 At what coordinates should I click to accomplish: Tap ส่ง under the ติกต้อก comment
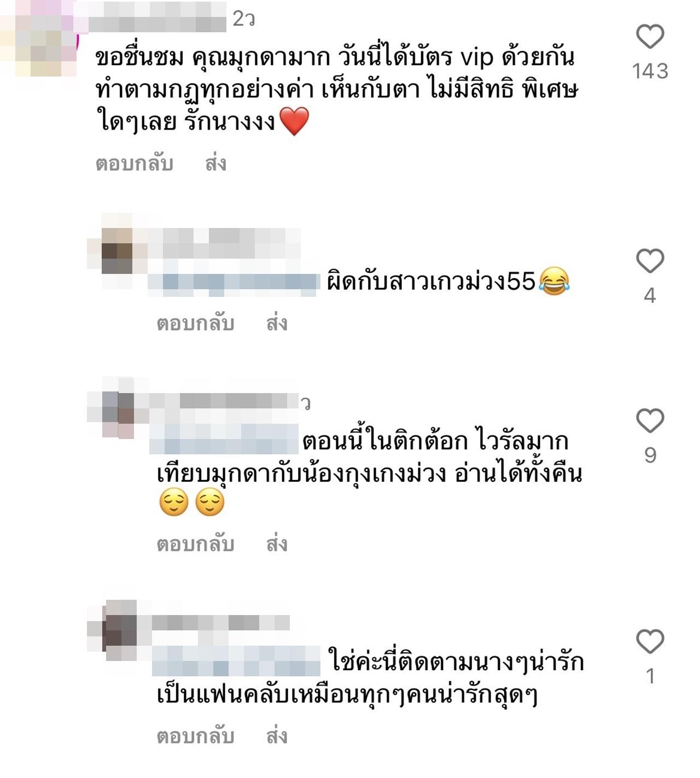click(277, 544)
